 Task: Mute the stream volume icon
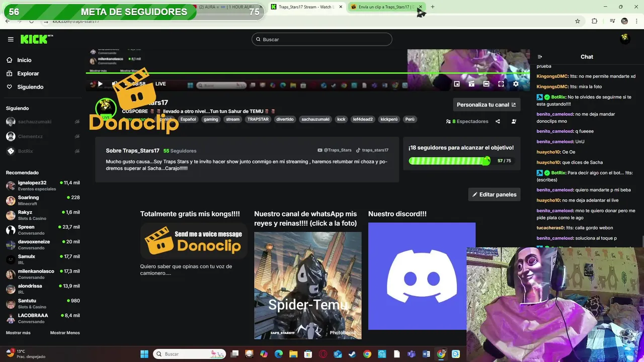tap(115, 84)
